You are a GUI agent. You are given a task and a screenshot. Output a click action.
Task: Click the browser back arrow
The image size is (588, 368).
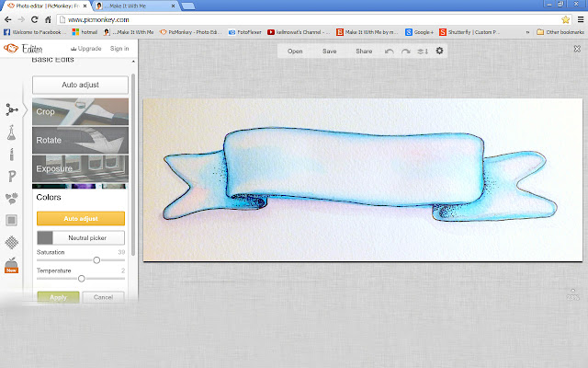click(8, 19)
